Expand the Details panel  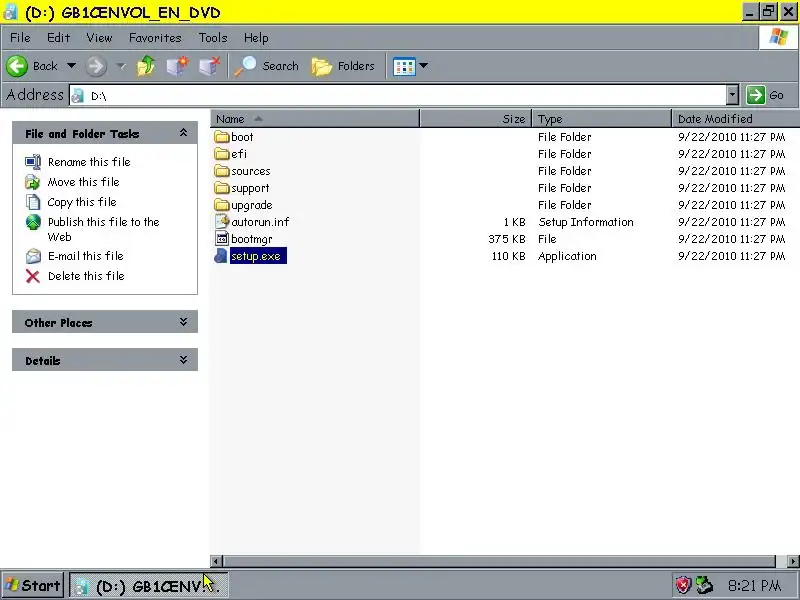[183, 360]
